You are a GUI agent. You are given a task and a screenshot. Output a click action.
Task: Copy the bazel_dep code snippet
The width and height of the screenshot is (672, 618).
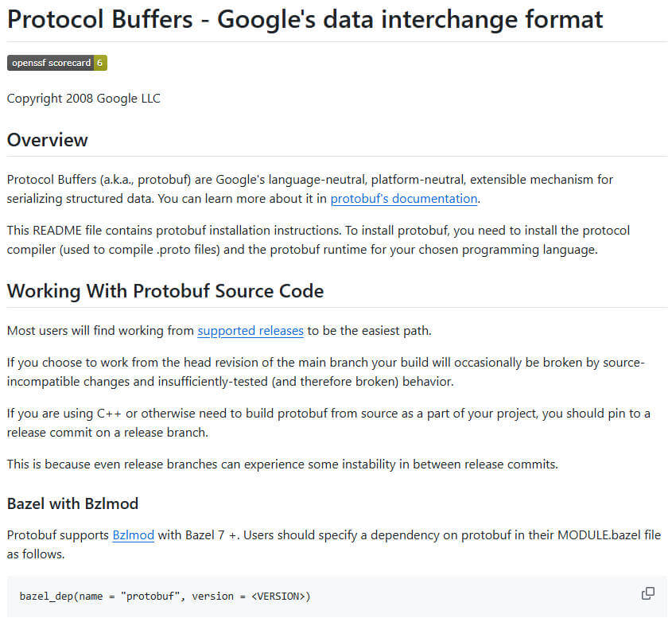pos(647,593)
